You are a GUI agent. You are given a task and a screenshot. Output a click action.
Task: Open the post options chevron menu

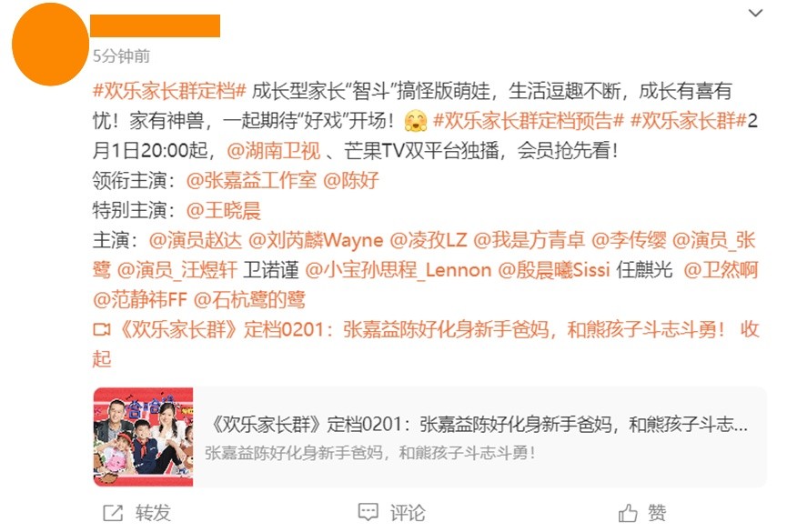coord(755,13)
